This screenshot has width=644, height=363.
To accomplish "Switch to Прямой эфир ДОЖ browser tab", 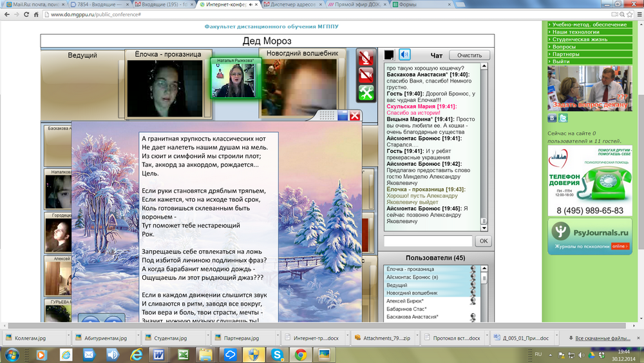I will (x=357, y=4).
